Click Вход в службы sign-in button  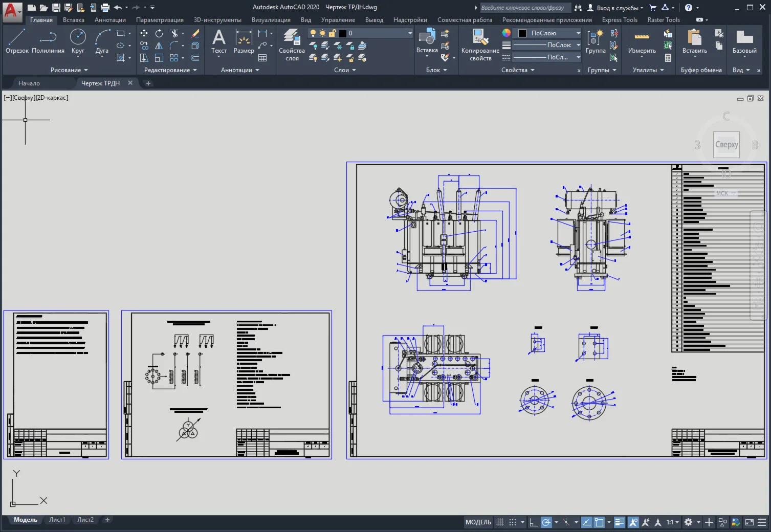(x=614, y=8)
